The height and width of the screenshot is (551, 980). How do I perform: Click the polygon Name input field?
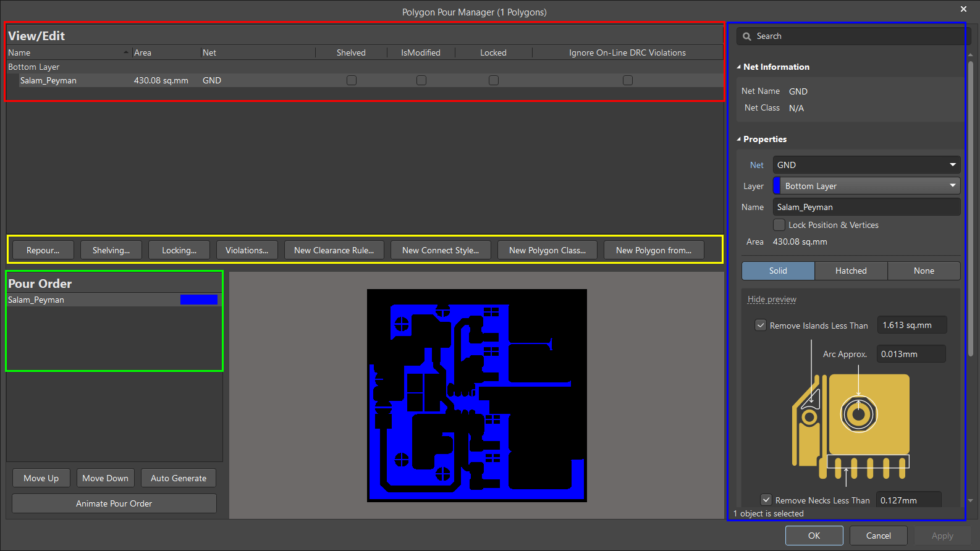pos(866,207)
